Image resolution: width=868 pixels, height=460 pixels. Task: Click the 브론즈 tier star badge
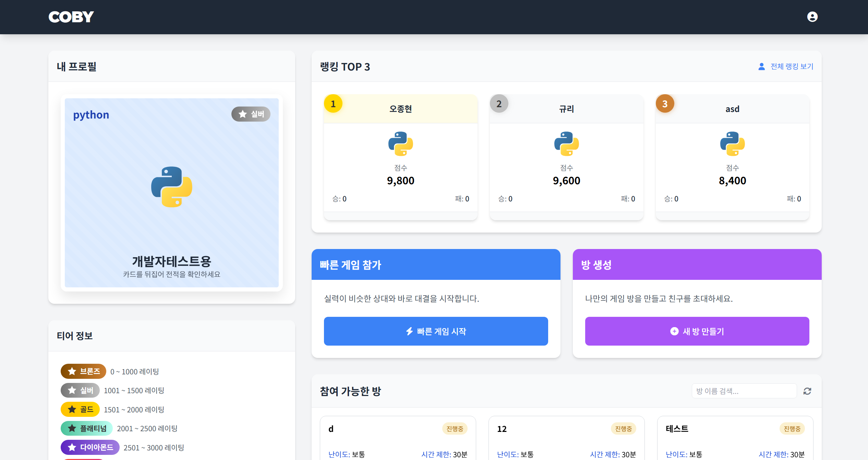[x=72, y=371]
